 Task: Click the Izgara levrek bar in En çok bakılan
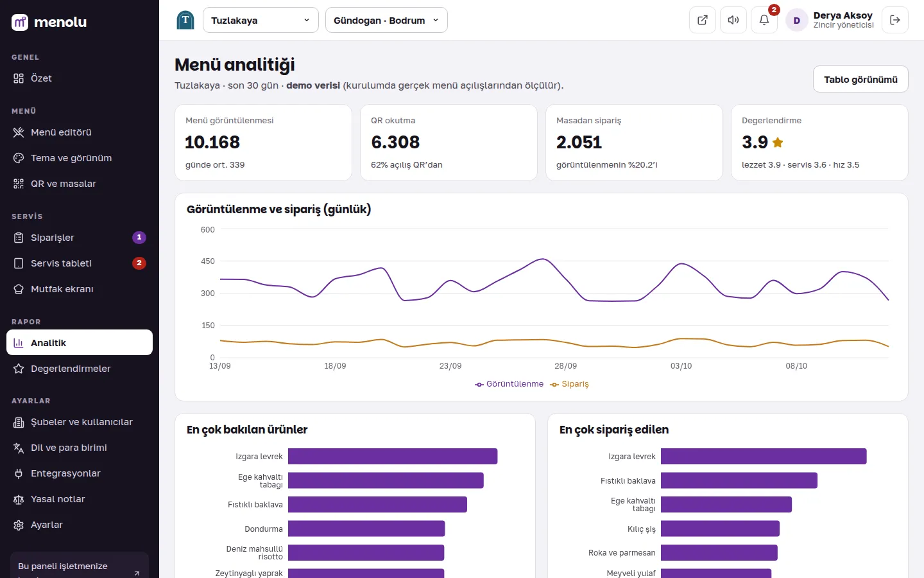(x=393, y=457)
